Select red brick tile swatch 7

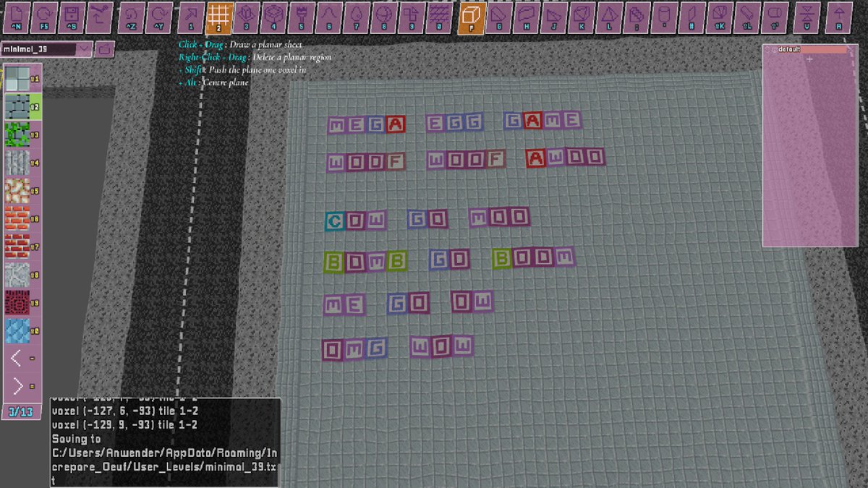click(17, 247)
